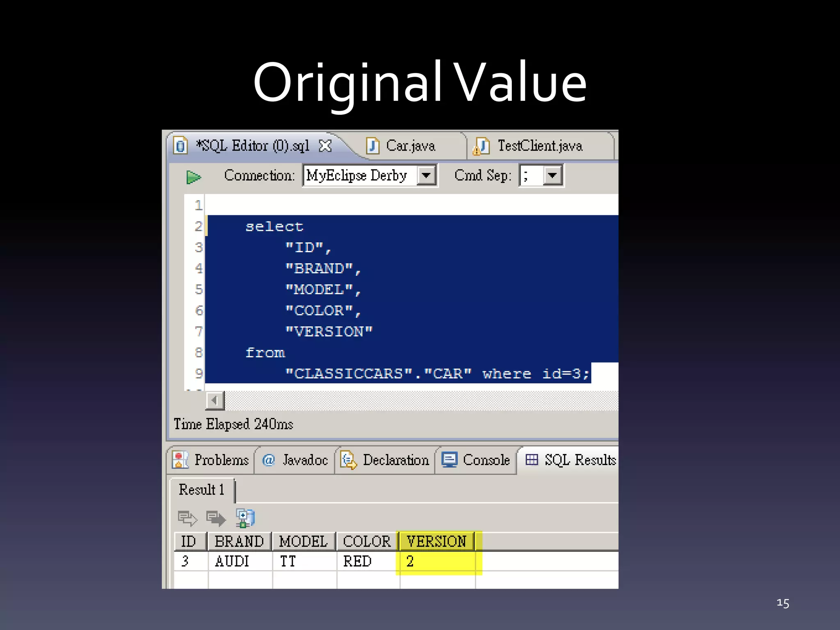Click the ID column header

coord(190,541)
